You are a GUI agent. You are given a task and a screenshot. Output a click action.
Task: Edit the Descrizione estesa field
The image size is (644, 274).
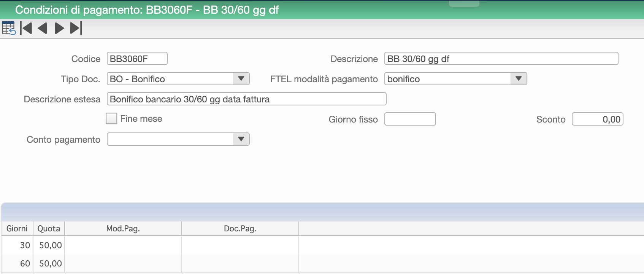247,99
